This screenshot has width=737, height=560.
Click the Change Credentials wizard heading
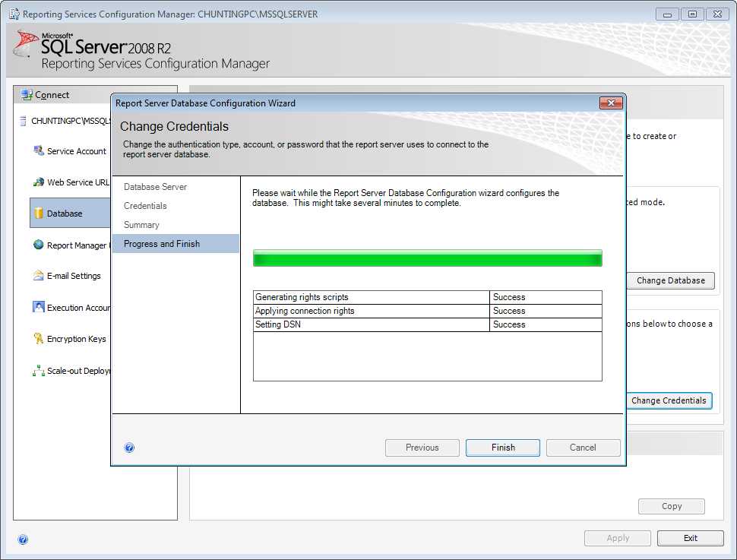coord(175,126)
